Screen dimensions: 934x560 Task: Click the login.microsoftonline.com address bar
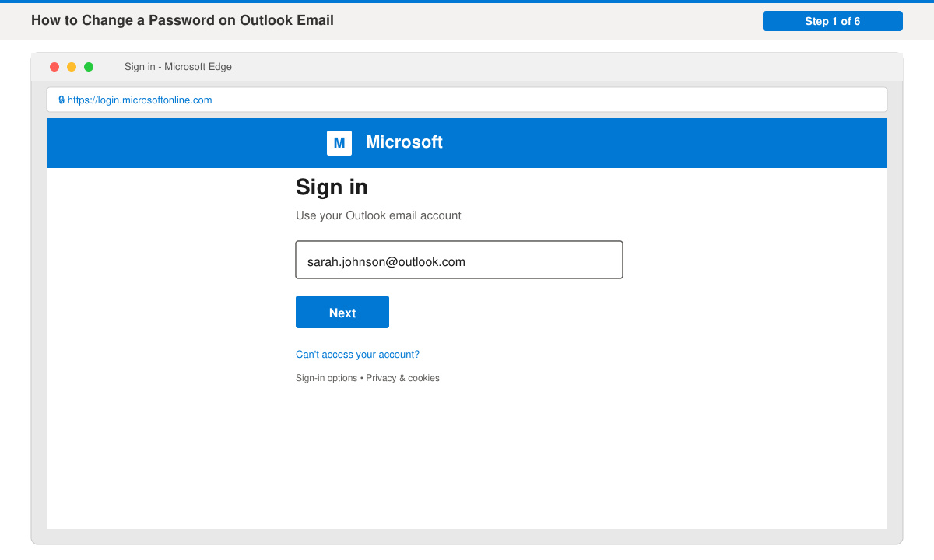(467, 100)
